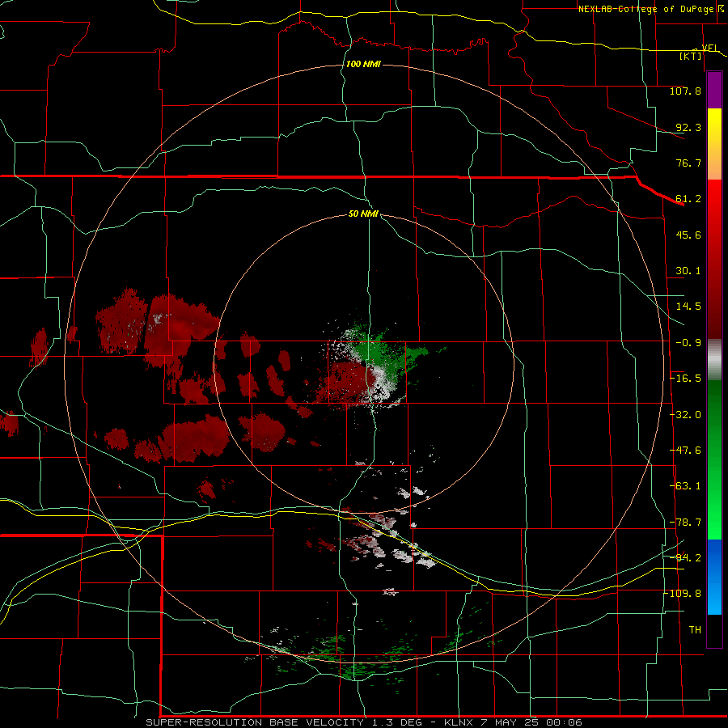Click the 'VEL' legend title
The width and height of the screenshot is (728, 728).
[x=709, y=48]
